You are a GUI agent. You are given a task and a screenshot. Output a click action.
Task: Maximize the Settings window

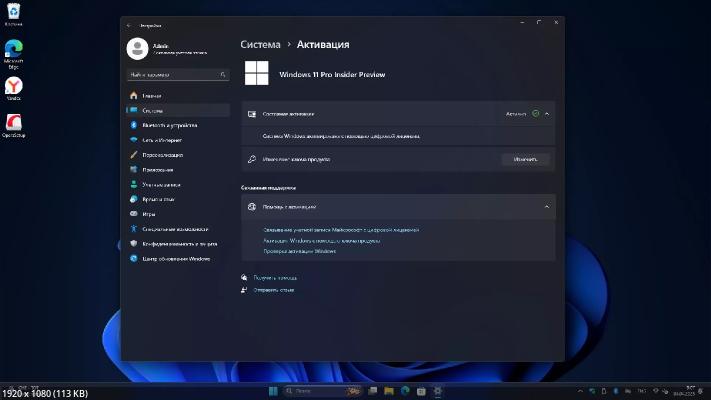coord(539,22)
